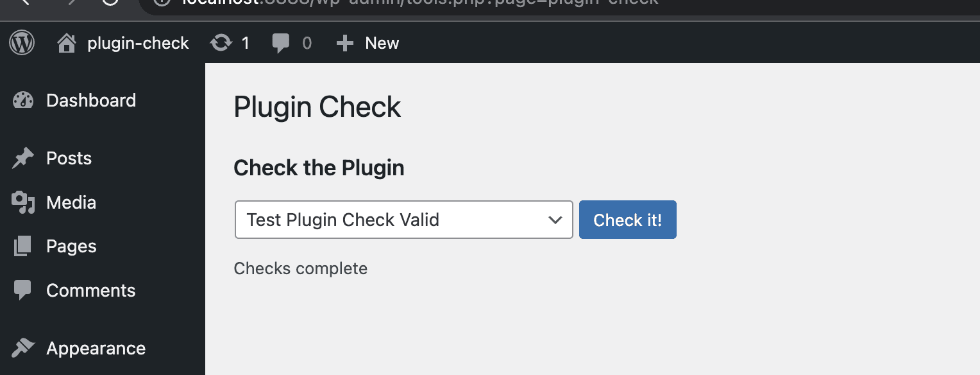The height and width of the screenshot is (375, 980).
Task: Click the Pages sidebar icon
Action: (x=22, y=246)
